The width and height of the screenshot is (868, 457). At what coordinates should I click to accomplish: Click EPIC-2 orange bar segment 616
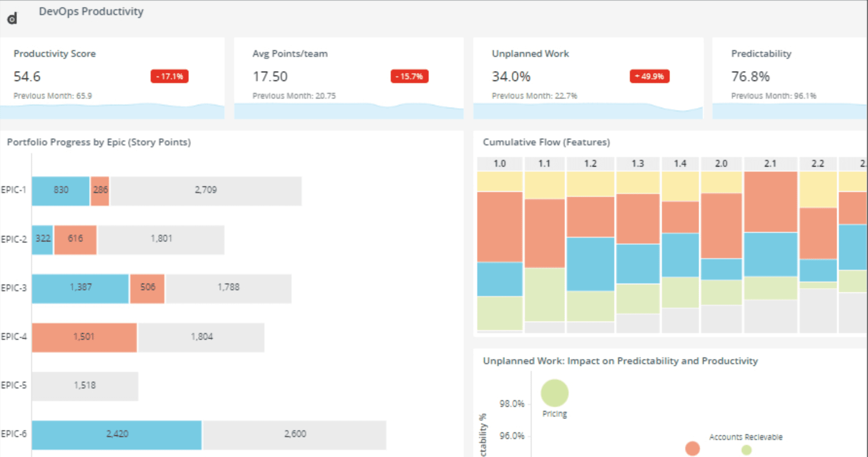tap(75, 240)
